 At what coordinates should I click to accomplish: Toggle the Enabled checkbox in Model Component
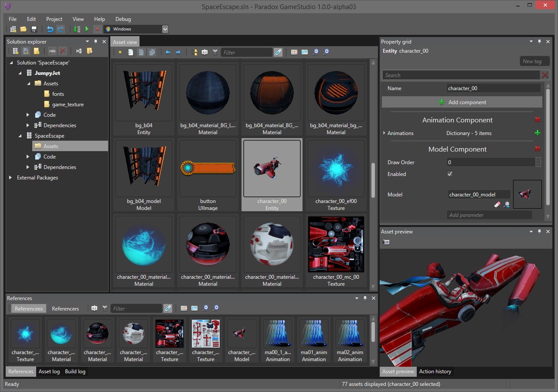coord(450,174)
